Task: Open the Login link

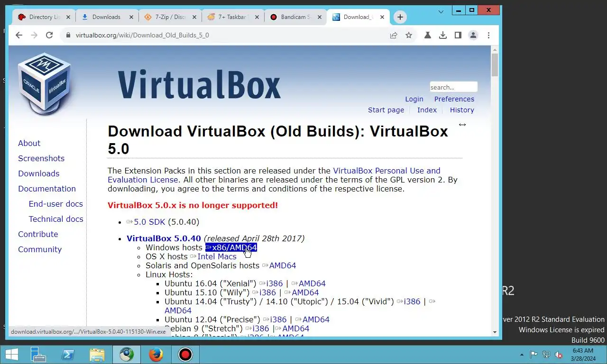Action: click(414, 99)
